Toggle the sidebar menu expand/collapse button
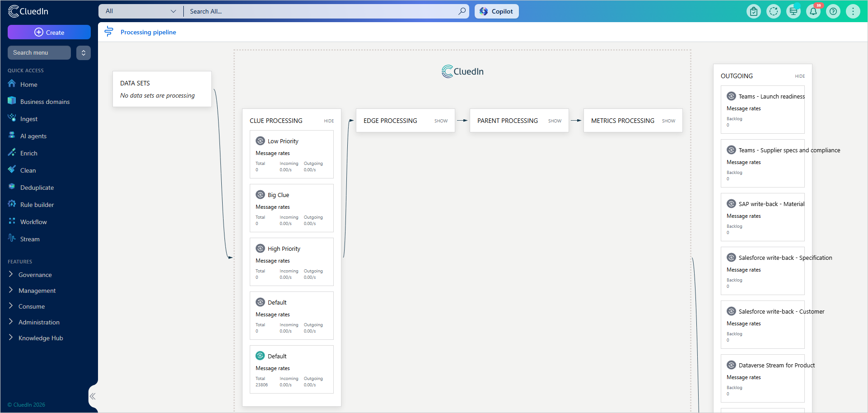The width and height of the screenshot is (868, 413). [84, 53]
